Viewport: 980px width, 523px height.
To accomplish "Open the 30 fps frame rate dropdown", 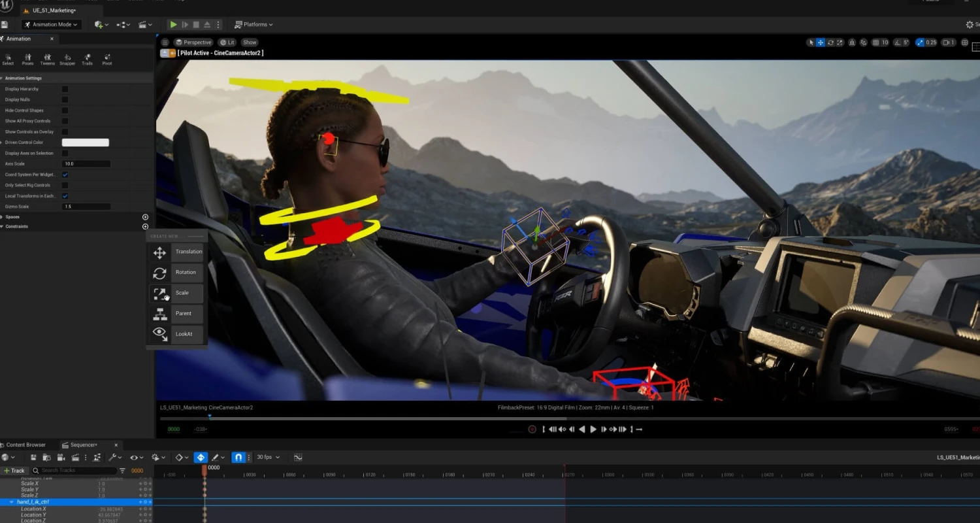I will point(267,457).
